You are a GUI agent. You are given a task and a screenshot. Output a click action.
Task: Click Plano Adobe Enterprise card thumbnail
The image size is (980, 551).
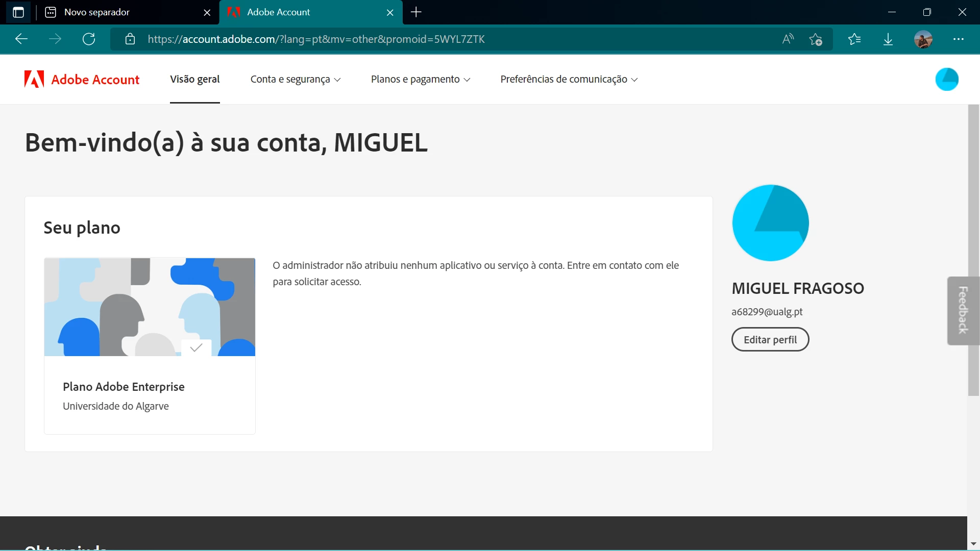coord(150,307)
